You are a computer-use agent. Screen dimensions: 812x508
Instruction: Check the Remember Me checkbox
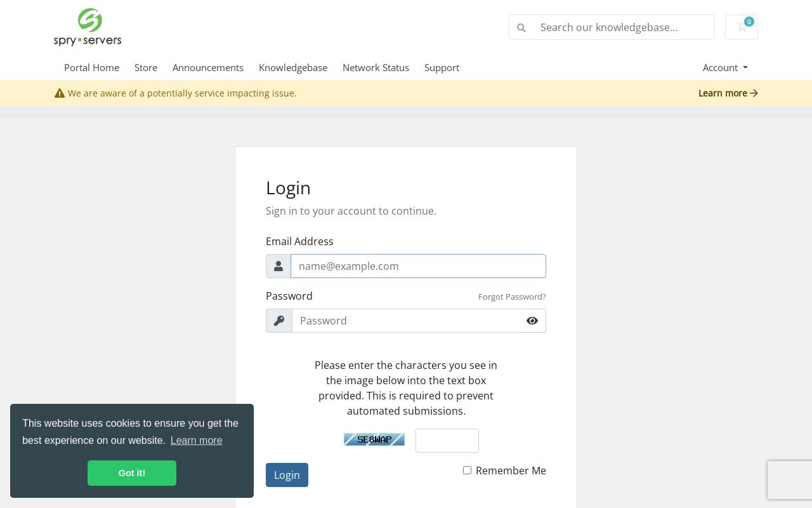[468, 471]
